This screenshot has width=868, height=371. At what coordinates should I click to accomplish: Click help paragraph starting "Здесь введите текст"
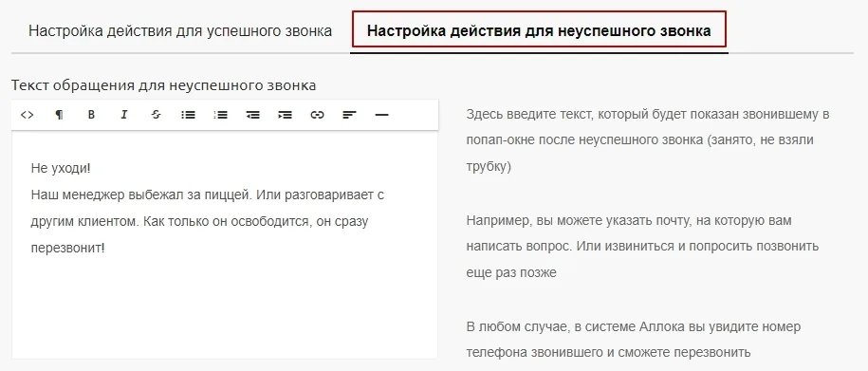(x=648, y=140)
